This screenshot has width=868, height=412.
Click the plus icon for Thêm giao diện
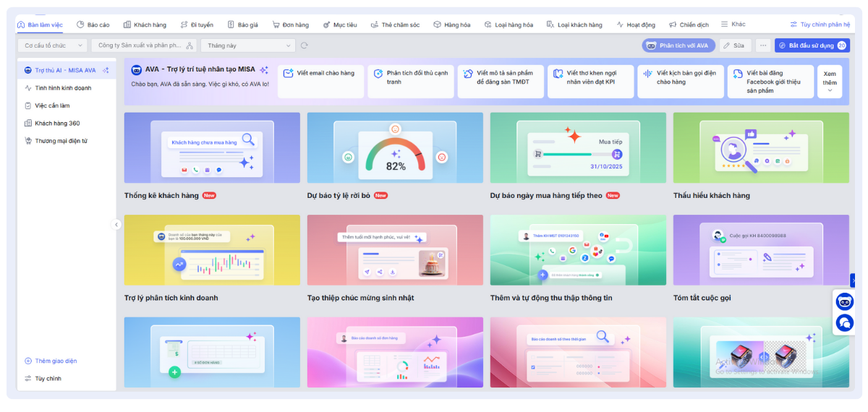[28, 361]
